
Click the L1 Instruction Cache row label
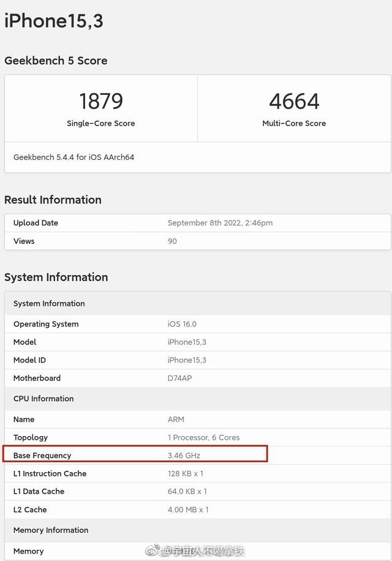50,473
